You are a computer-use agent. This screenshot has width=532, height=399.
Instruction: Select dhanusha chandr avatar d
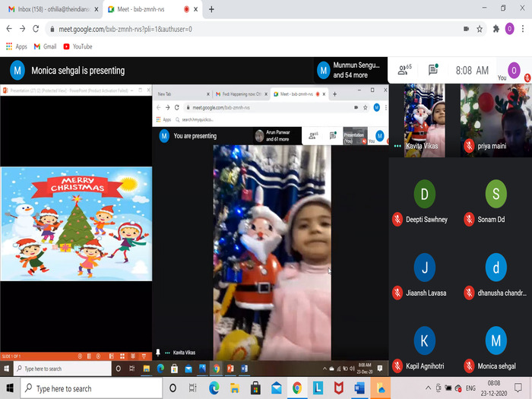pyautogui.click(x=496, y=268)
